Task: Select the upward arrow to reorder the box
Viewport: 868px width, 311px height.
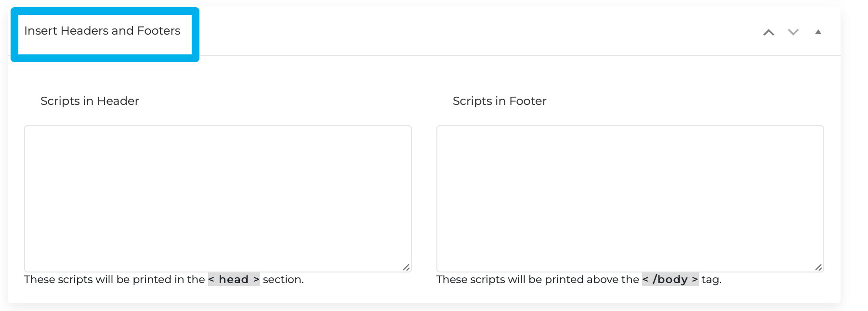Action: point(769,32)
